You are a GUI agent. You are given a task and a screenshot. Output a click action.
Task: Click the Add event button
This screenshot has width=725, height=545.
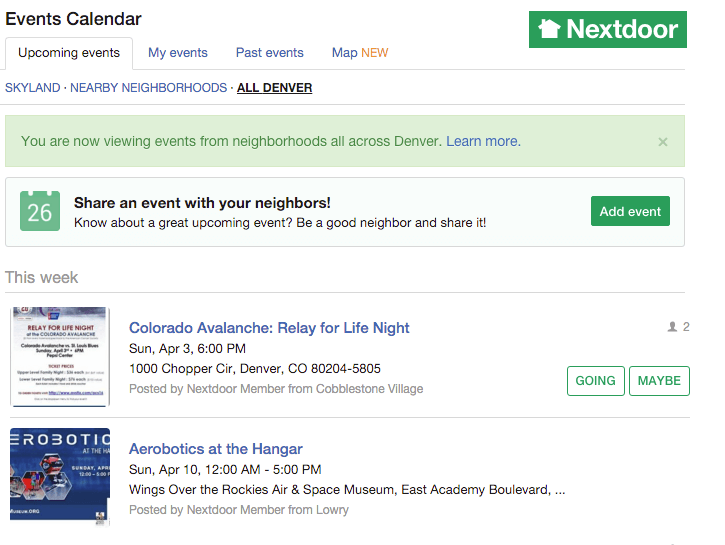[x=630, y=211]
